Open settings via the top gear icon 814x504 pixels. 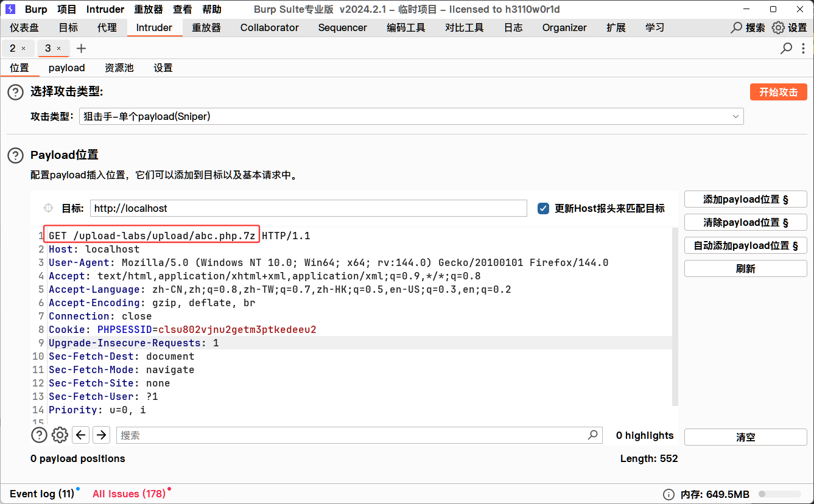pos(778,27)
